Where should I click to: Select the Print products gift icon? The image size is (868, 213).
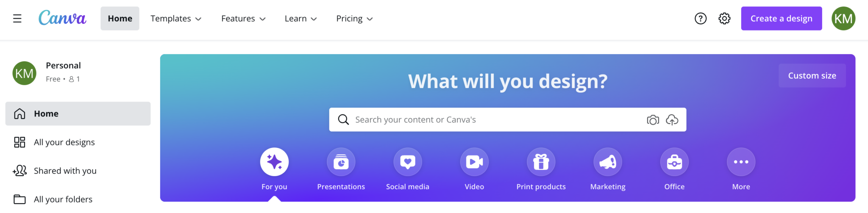click(x=541, y=162)
